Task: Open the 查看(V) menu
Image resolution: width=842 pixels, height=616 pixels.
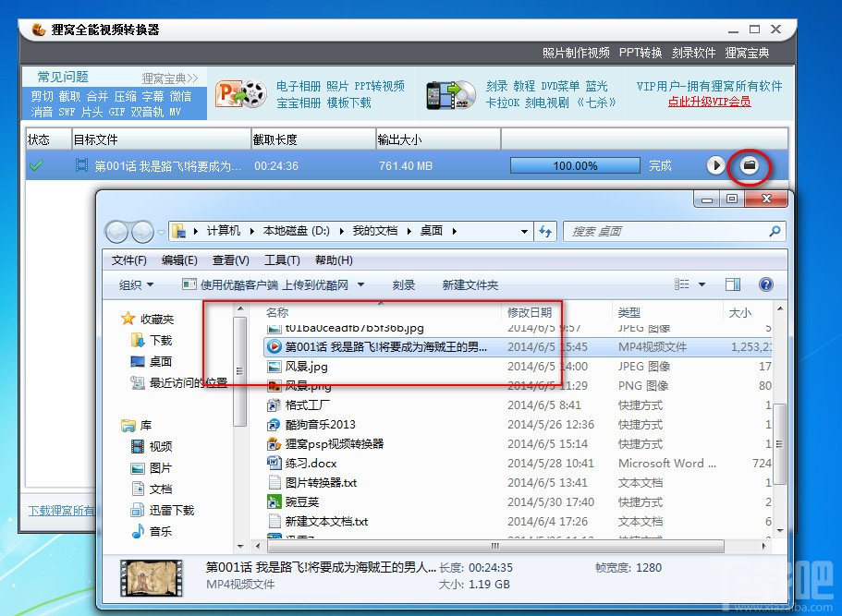Action: coord(232,260)
